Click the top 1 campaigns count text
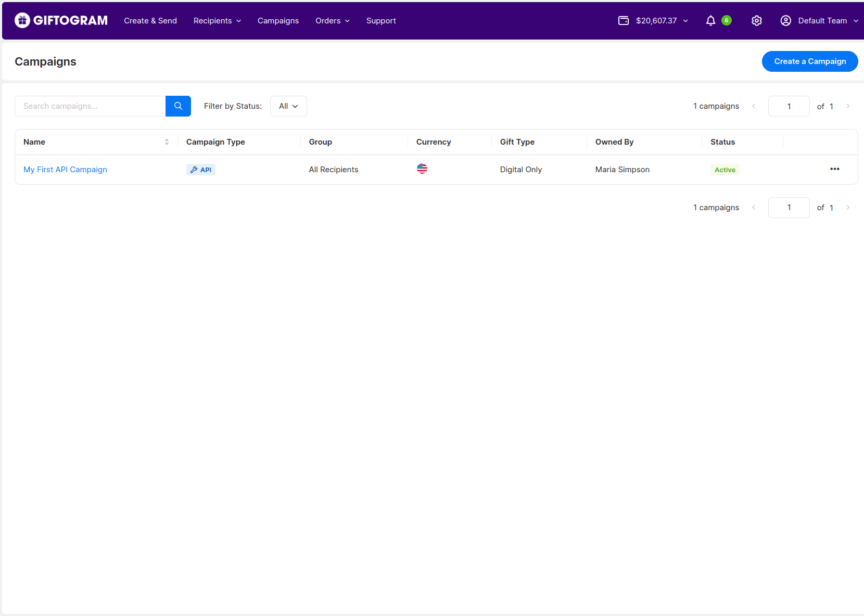This screenshot has height=616, width=864. point(716,106)
